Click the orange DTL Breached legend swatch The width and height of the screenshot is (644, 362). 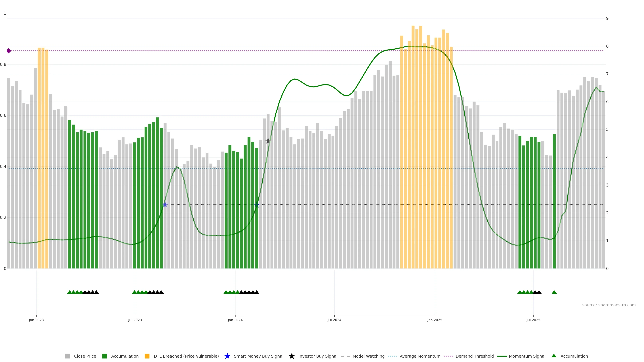point(147,356)
